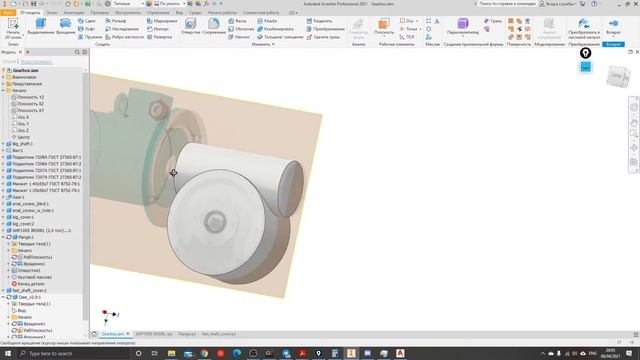Screen dimensions: 640x360
Task: Sign in via Вход в службы
Action: 557,4
